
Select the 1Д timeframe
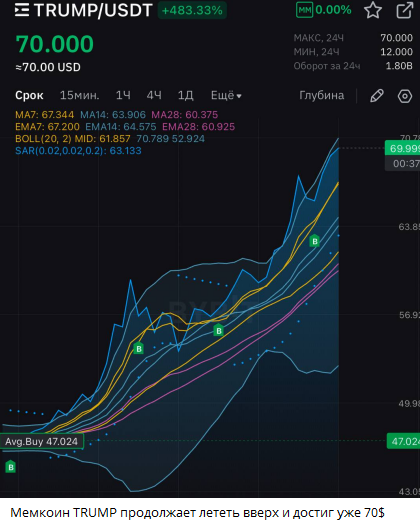pos(186,95)
